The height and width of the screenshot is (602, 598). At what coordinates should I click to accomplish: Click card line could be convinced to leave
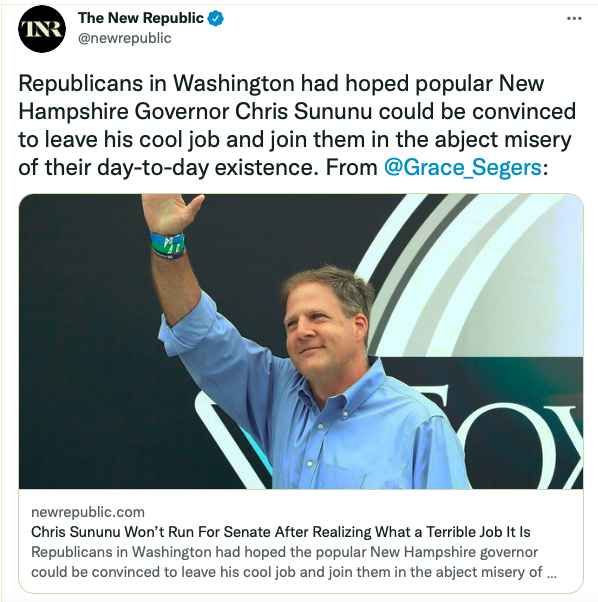pyautogui.click(x=287, y=572)
